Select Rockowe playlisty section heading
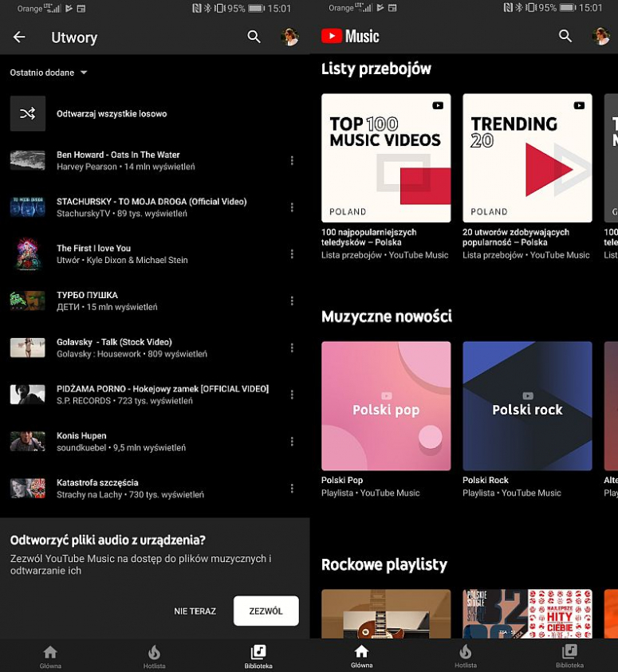 (384, 564)
